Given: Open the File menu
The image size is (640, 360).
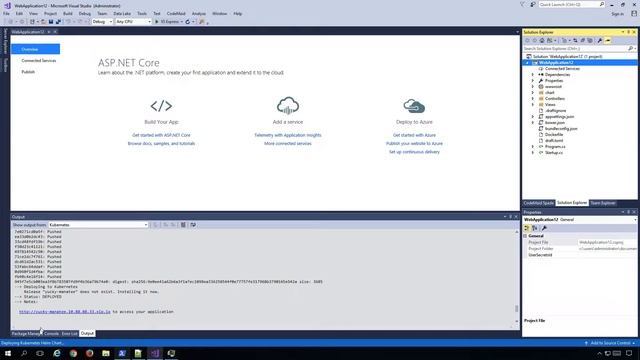Looking at the screenshot, I should [6, 13].
